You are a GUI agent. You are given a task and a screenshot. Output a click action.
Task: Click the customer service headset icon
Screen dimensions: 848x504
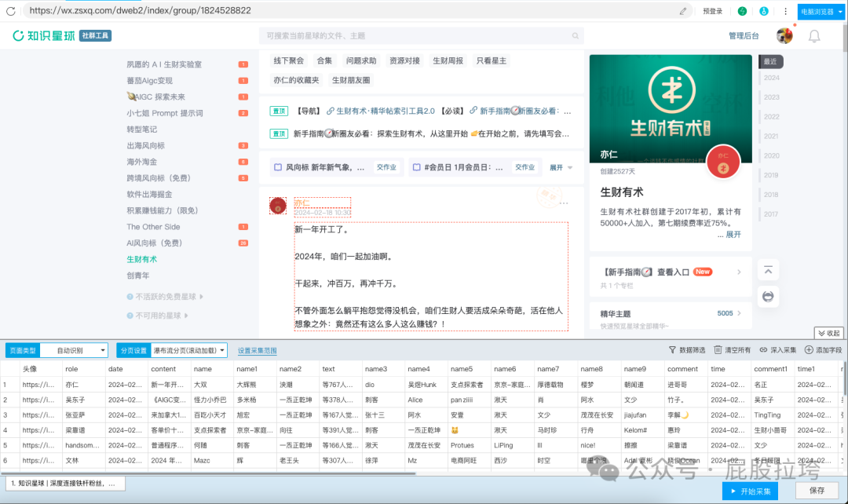[x=768, y=296]
